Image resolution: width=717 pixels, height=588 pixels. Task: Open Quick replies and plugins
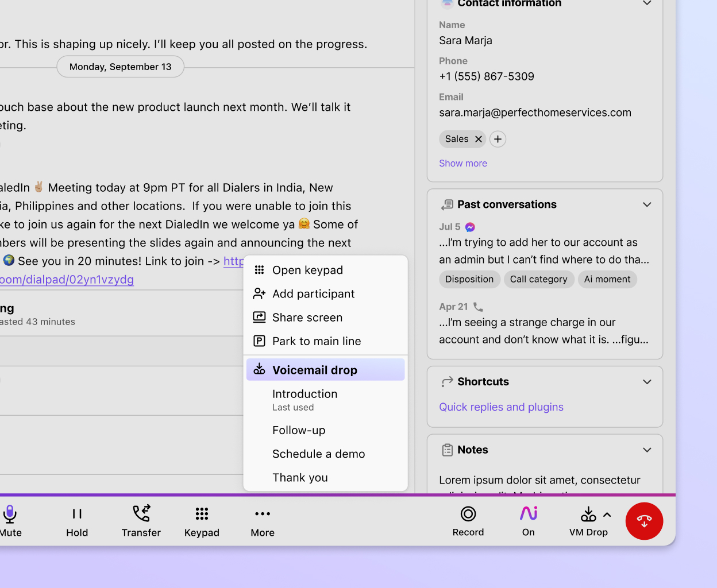coord(500,407)
